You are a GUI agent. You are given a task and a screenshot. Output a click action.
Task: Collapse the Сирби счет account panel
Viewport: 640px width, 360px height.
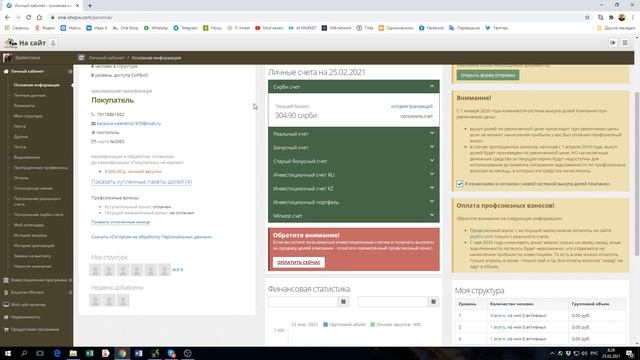(353, 87)
